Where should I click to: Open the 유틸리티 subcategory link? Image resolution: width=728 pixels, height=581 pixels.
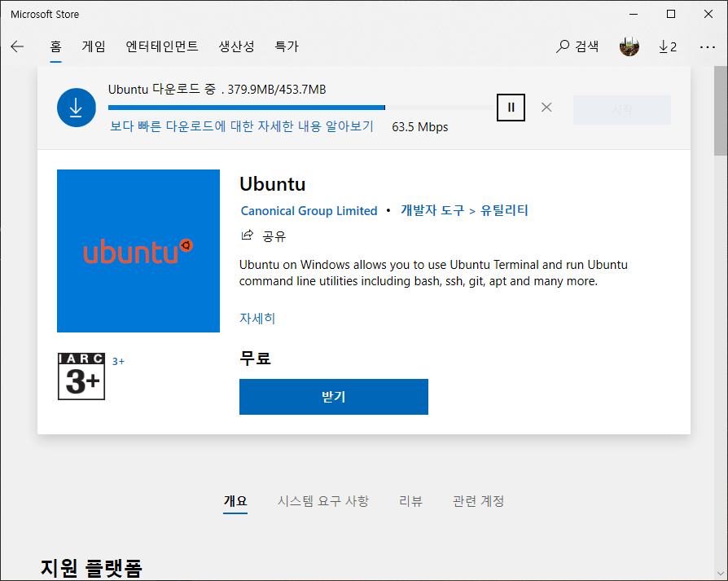pos(504,210)
